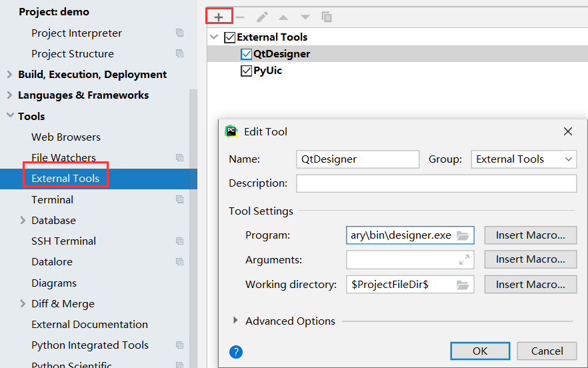Click project-level icon beside Python Integrated Tools
Image resolution: width=588 pixels, height=368 pixels.
point(179,345)
